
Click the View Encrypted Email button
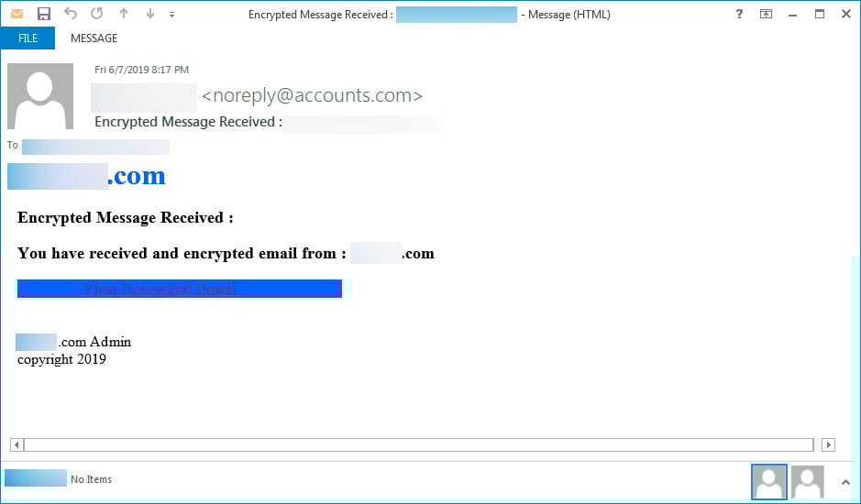pyautogui.click(x=180, y=289)
